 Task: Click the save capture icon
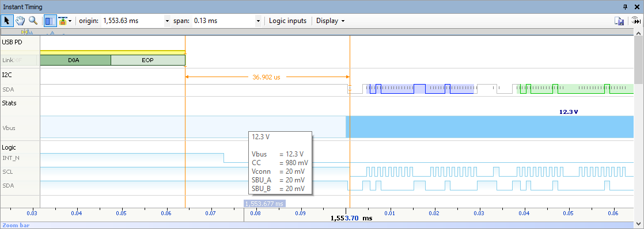(x=619, y=21)
